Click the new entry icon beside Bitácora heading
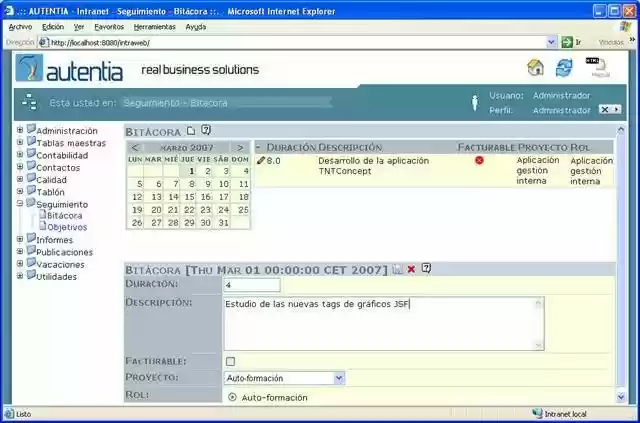640x423 pixels. point(191,131)
